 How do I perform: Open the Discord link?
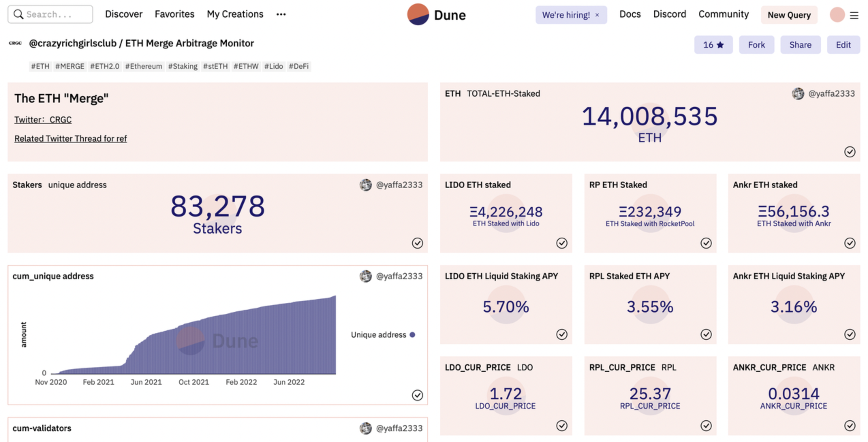click(669, 14)
